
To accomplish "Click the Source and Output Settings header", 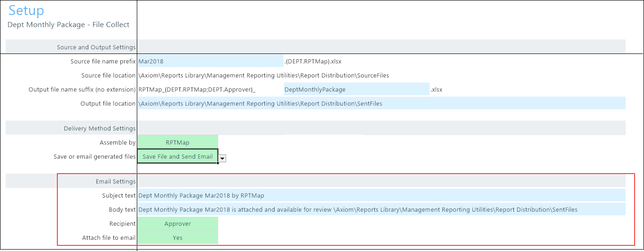I will click(96, 47).
